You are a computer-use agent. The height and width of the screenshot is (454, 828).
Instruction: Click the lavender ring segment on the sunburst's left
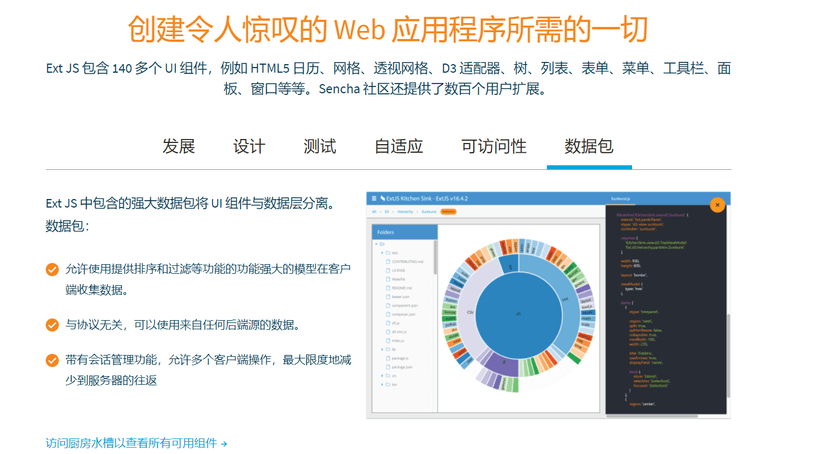(x=468, y=311)
